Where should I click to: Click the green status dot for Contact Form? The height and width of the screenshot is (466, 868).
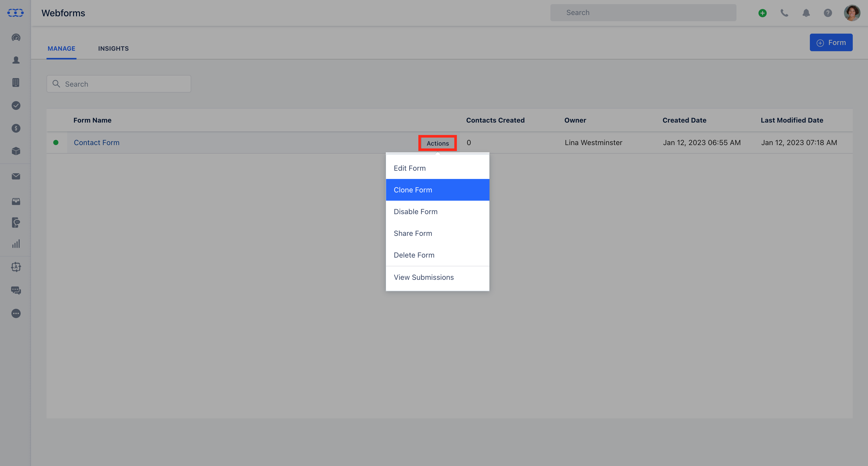pyautogui.click(x=56, y=142)
